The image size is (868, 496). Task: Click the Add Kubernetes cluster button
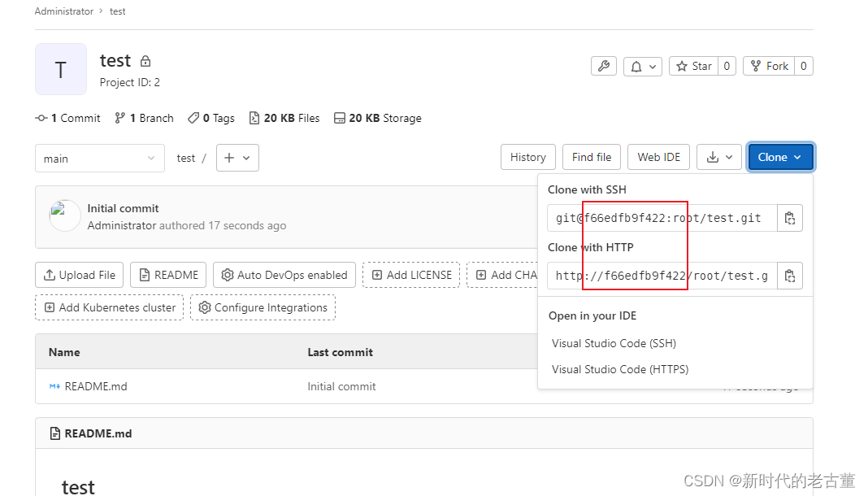tap(110, 307)
